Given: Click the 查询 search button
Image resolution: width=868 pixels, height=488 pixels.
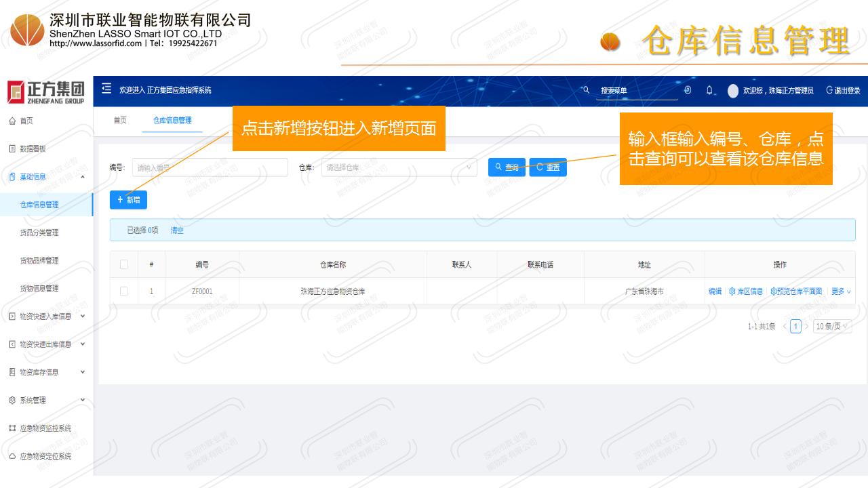Looking at the screenshot, I should point(507,167).
